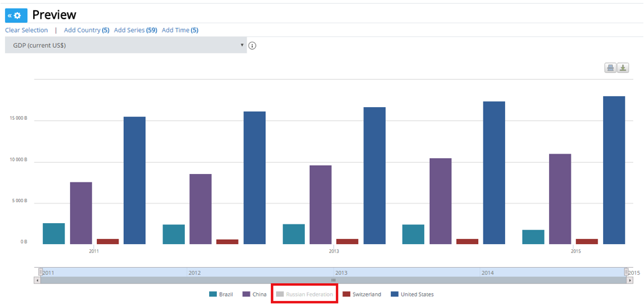The width and height of the screenshot is (644, 306).
Task: Click the settings gear collapse button
Action: pyautogui.click(x=16, y=15)
